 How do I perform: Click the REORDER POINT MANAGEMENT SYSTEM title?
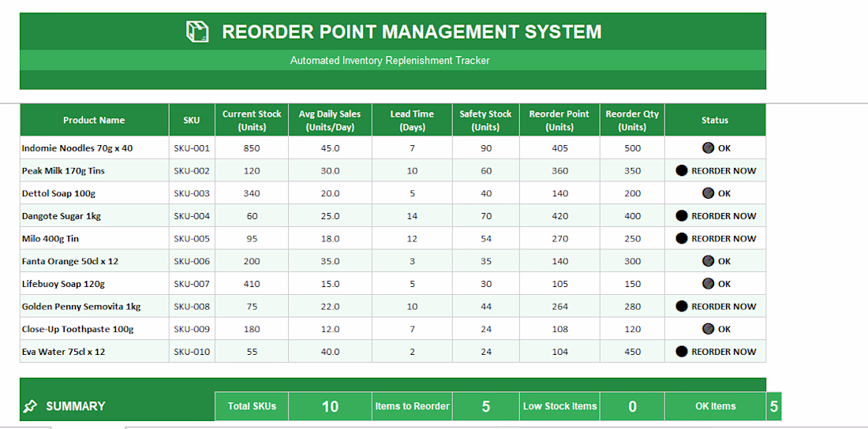(x=411, y=32)
